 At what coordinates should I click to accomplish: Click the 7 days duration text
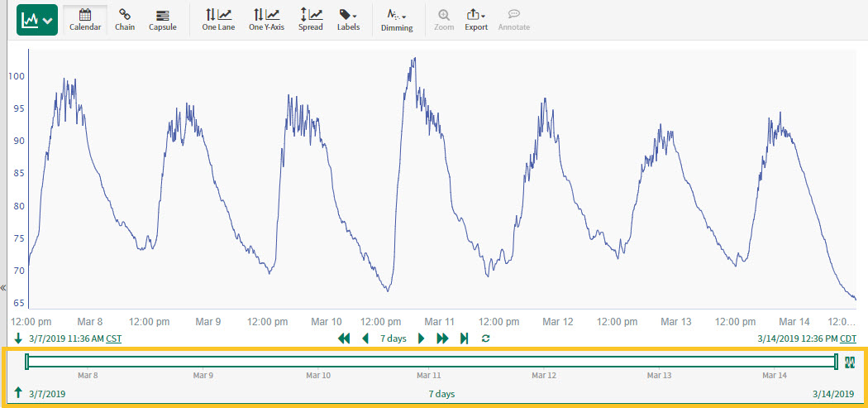click(x=393, y=338)
